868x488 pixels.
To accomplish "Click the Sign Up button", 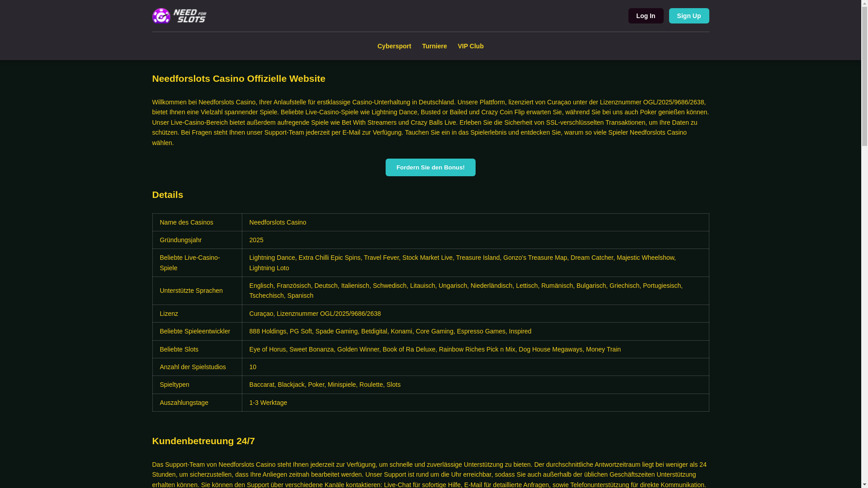I will 689,16.
